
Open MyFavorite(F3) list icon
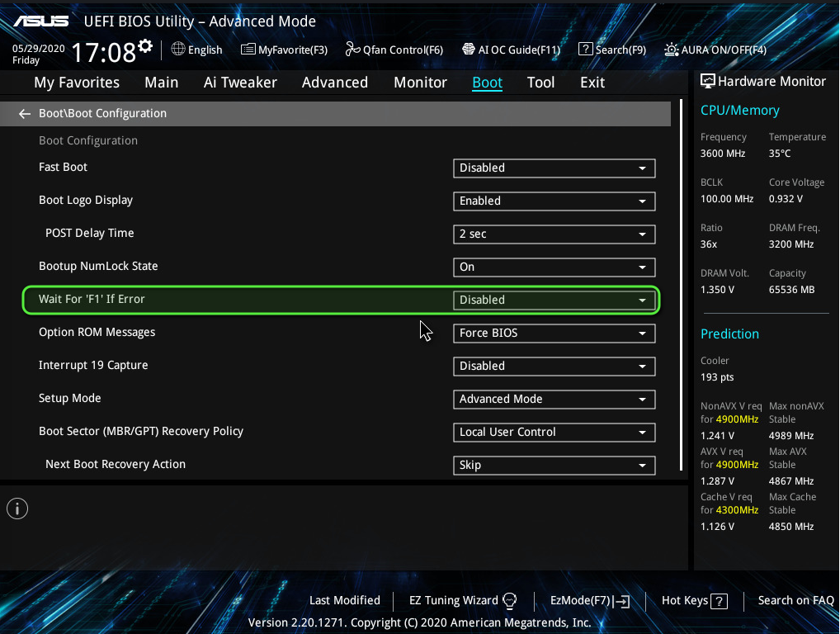pyautogui.click(x=248, y=50)
